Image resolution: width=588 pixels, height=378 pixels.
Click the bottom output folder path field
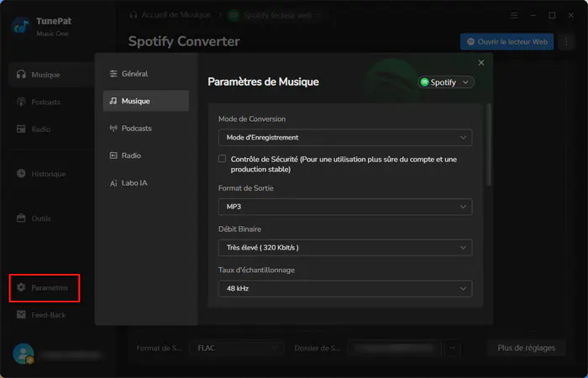[x=393, y=348]
